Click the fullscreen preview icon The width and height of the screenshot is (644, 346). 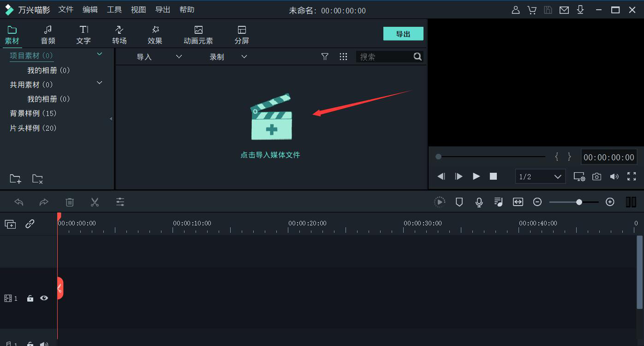[x=632, y=176]
